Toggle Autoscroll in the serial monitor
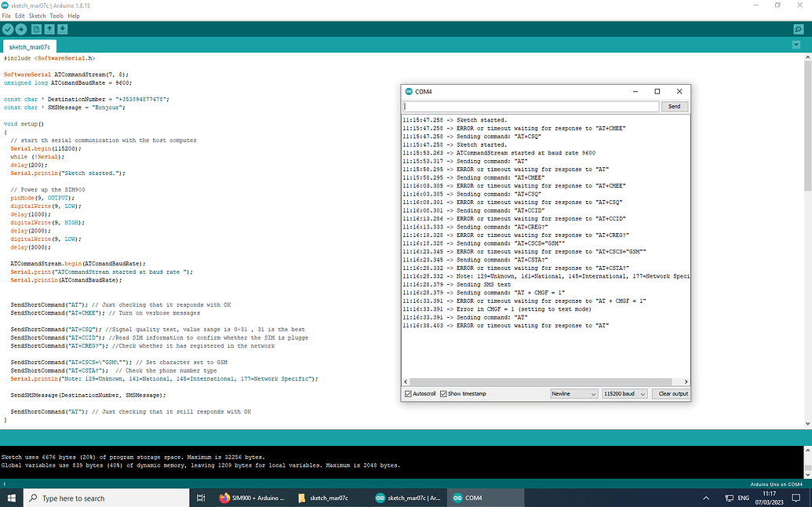Viewport: 812px width, 507px height. coord(407,393)
